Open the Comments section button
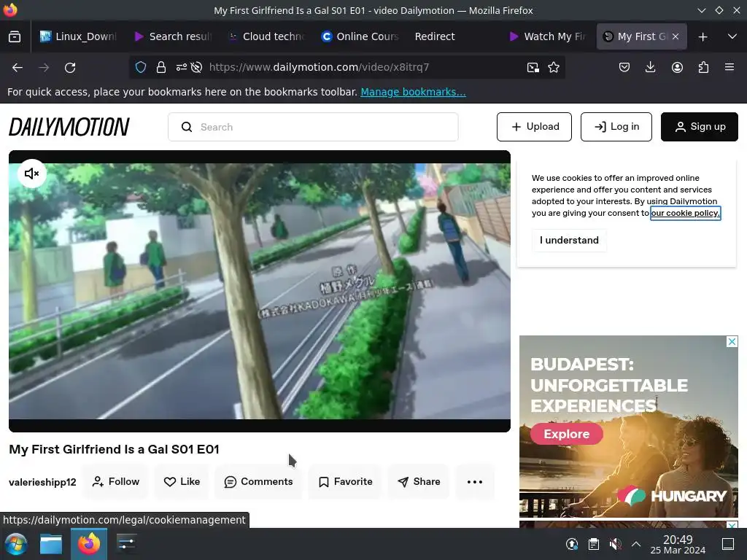 [x=258, y=481]
